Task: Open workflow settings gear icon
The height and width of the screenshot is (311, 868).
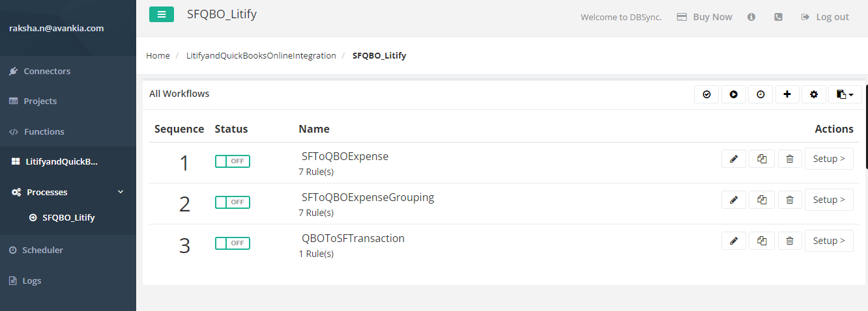Action: [814, 94]
